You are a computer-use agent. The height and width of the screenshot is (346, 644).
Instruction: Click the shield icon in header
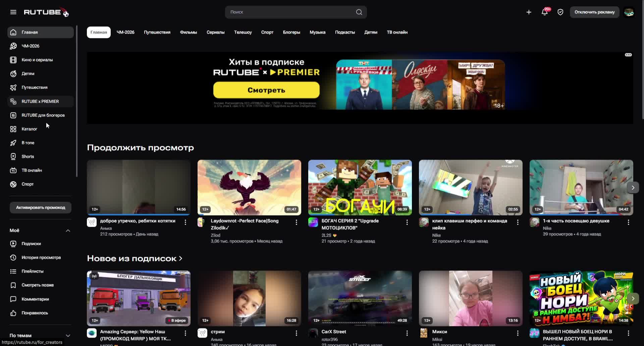pos(560,12)
